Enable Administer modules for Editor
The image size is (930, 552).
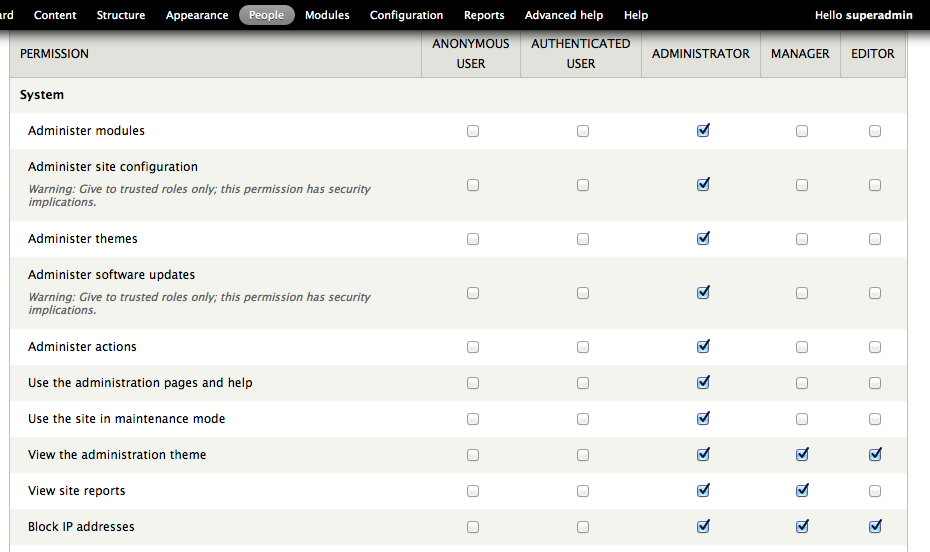875,131
